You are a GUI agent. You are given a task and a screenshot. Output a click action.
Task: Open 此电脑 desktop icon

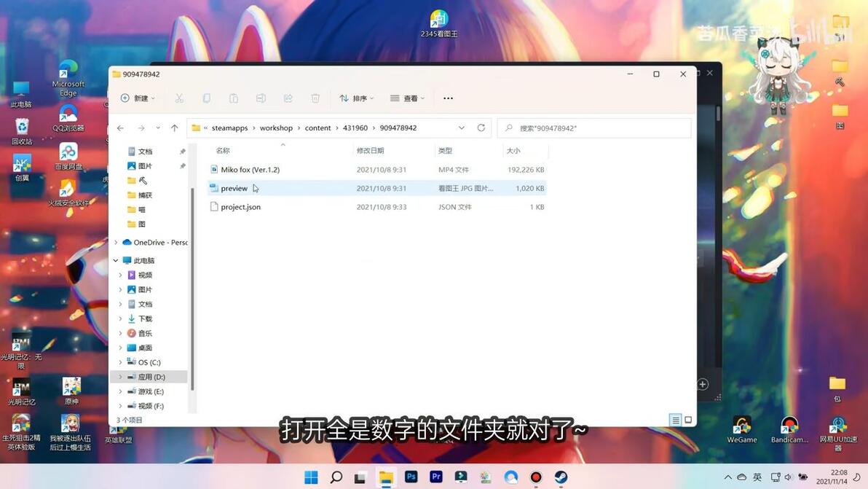(21, 93)
